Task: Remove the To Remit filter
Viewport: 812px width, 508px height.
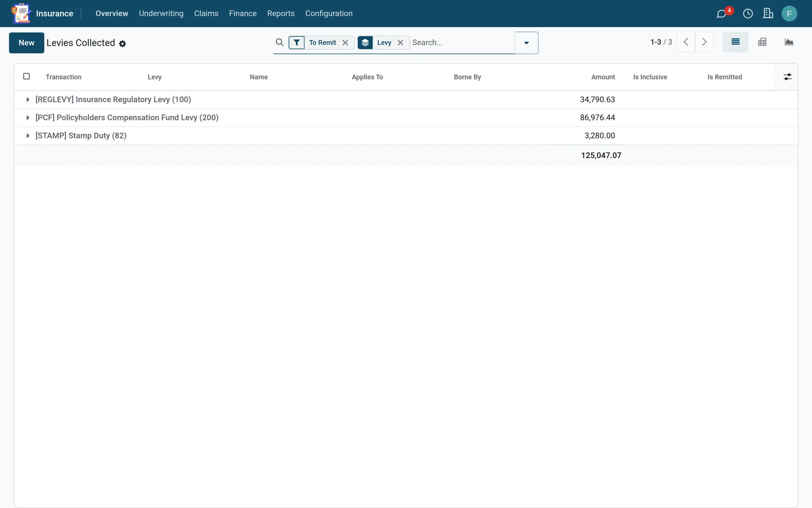Action: 345,42
